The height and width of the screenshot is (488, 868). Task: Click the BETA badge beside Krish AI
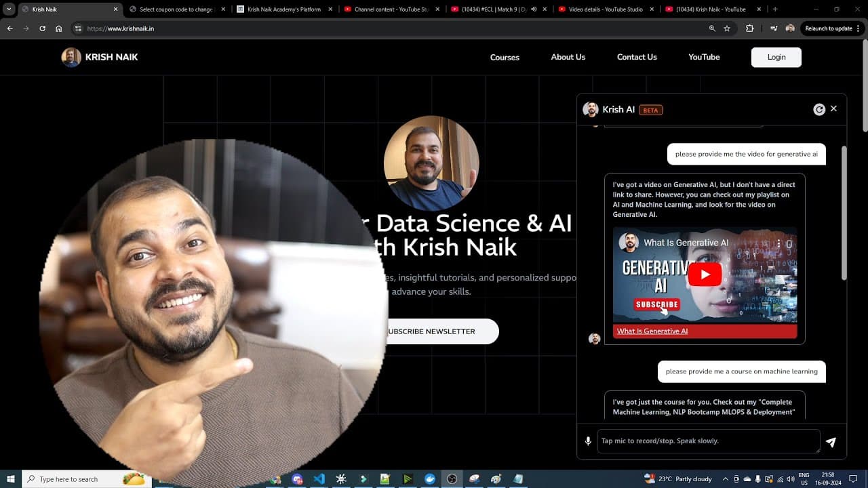click(x=650, y=110)
